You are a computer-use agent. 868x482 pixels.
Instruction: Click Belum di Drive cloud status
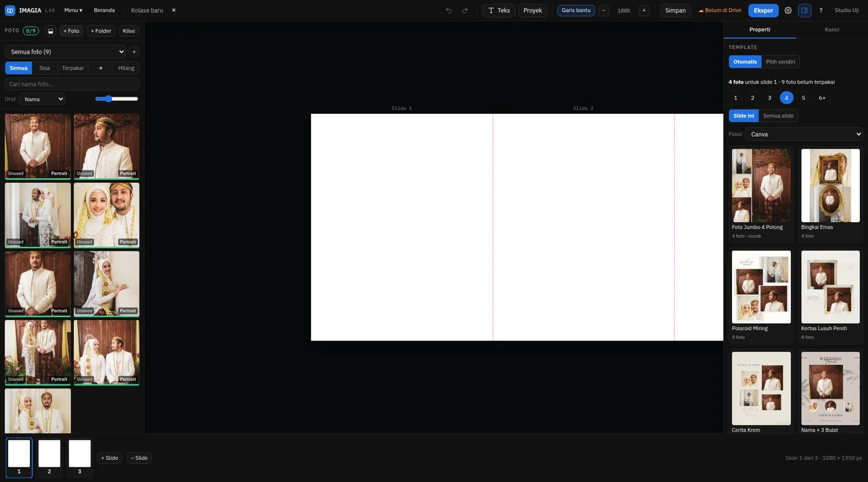(719, 10)
